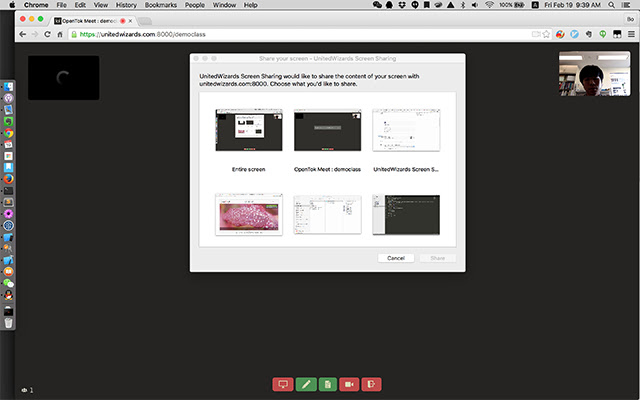
Task: Close the OpenTok Meet tab
Action: (131, 21)
